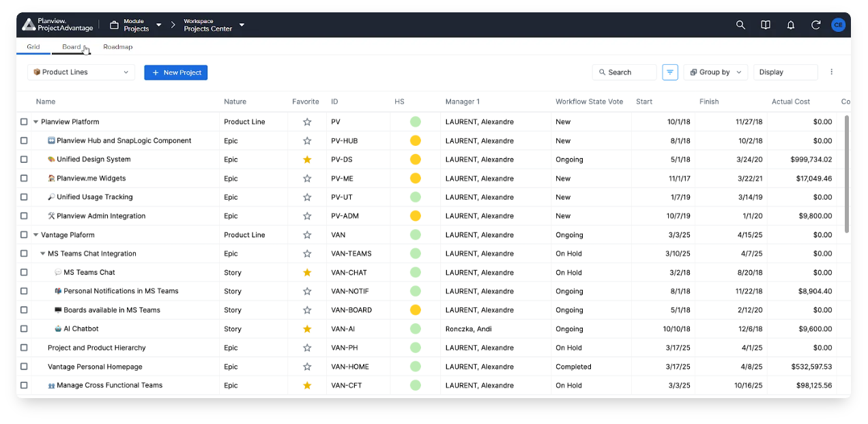Favorite Project and Product Hierarchy star

coord(307,348)
